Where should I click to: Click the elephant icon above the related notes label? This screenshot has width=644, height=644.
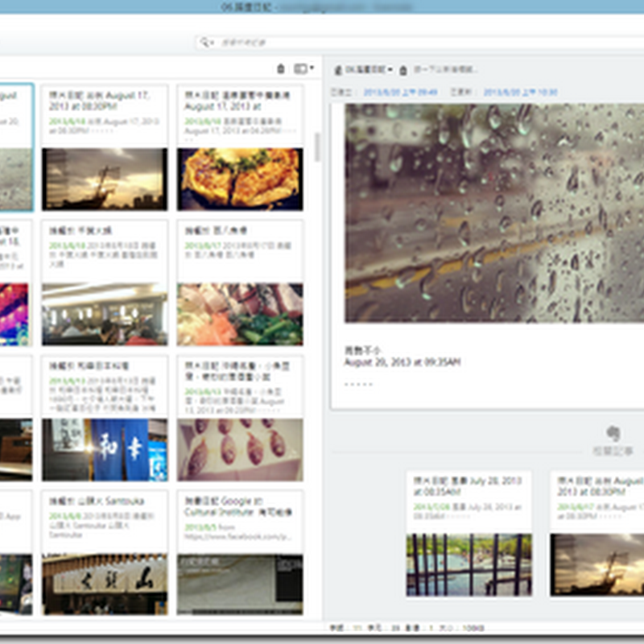pyautogui.click(x=613, y=433)
